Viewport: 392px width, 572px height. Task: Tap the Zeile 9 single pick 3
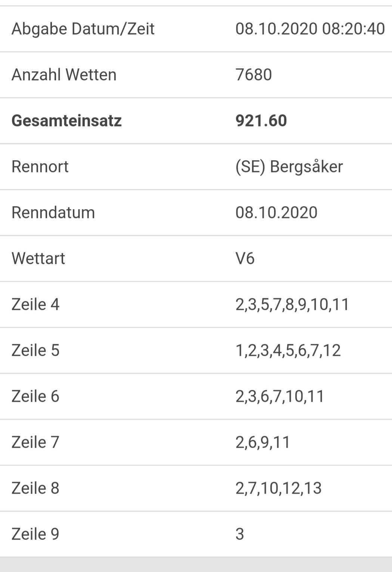tap(240, 534)
